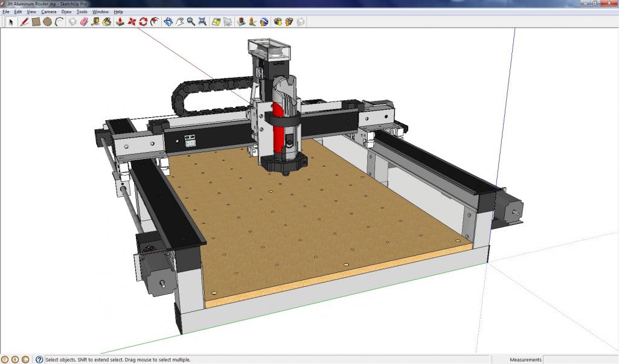Click inside the Measurements input box
Viewport: 619px width, 364px height.
[x=580, y=360]
